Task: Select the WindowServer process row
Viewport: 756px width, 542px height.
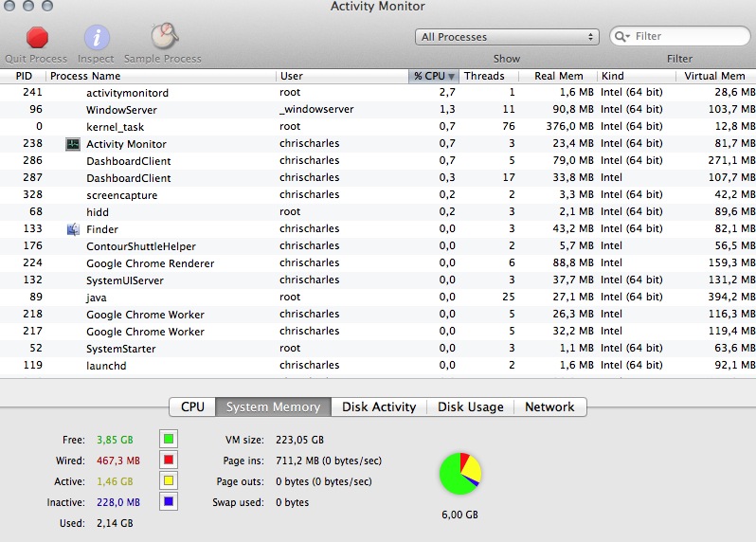Action: [x=378, y=110]
